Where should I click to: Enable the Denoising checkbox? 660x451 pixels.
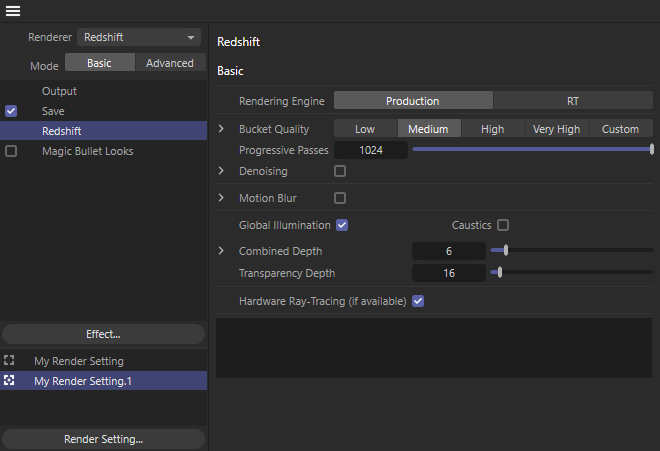(340, 172)
